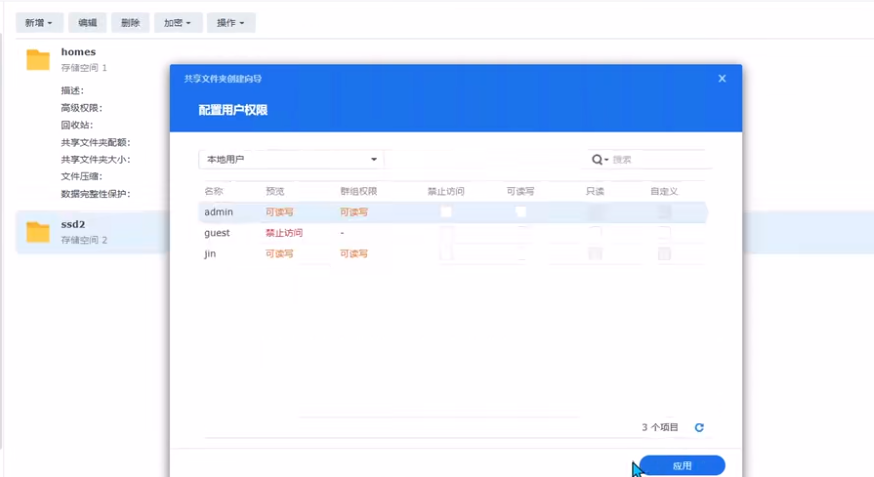
Task: Open the 本地用户 user type dropdown
Action: pos(291,159)
